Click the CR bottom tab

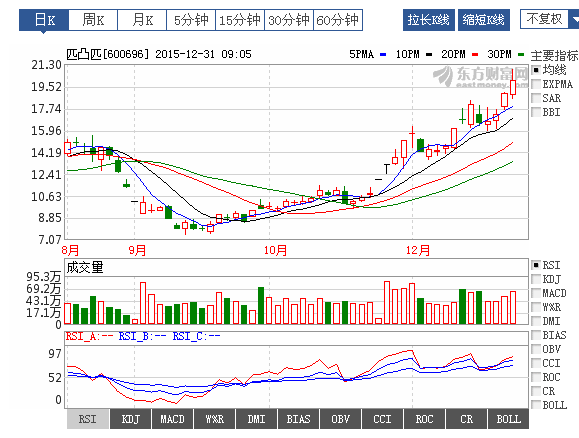[466, 419]
